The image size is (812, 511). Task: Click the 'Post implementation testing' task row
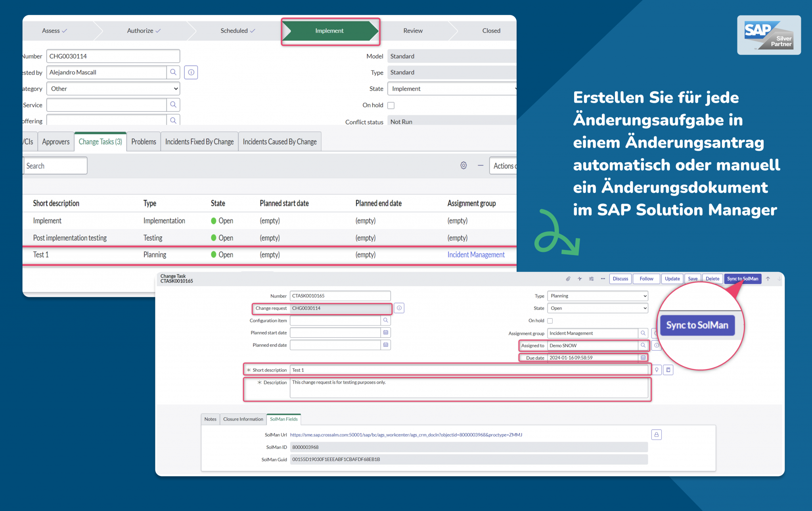coord(270,238)
